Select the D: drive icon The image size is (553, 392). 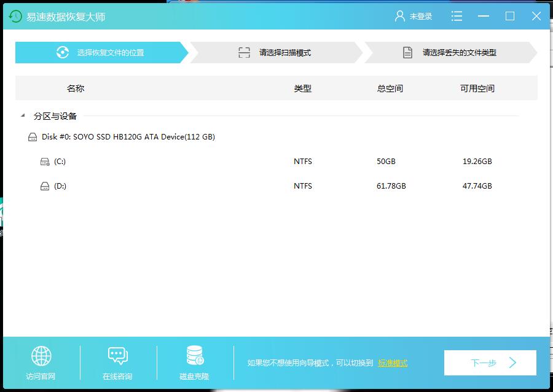(x=45, y=186)
